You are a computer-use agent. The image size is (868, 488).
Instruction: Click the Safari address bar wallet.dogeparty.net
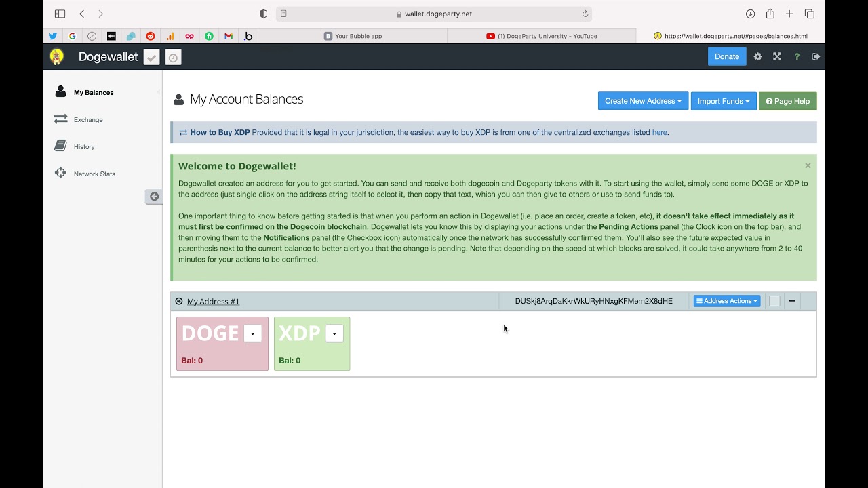click(434, 14)
